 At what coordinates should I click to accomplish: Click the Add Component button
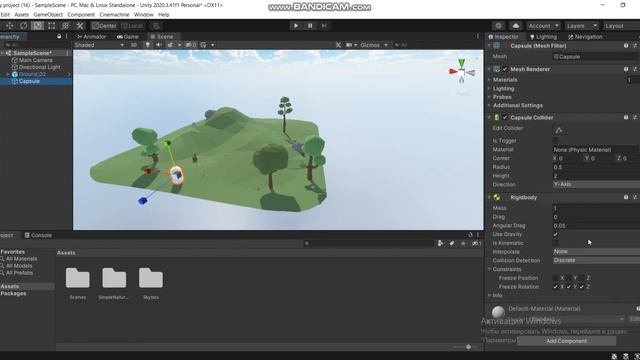567,341
